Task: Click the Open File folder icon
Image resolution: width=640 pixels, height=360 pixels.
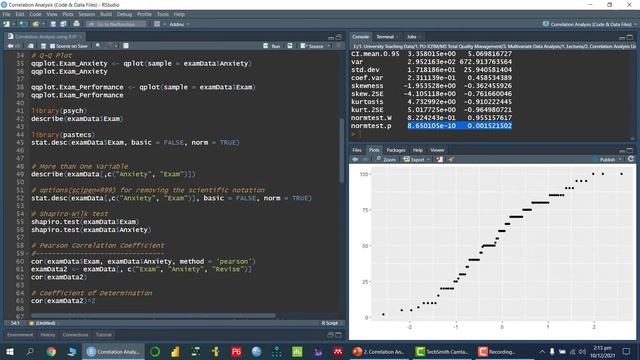Action: pos(36,24)
